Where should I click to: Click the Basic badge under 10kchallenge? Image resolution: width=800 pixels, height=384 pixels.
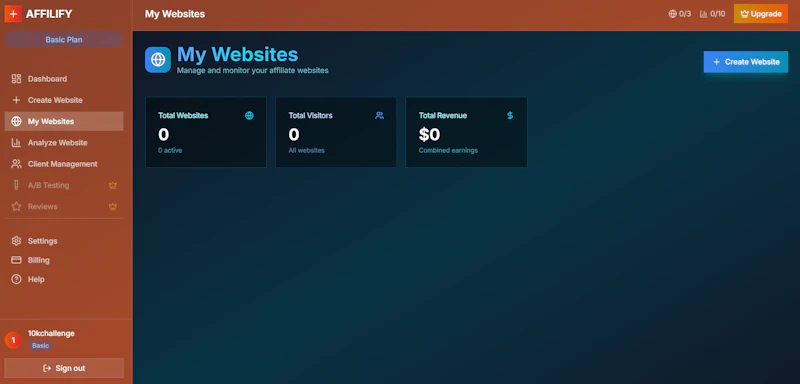[40, 346]
